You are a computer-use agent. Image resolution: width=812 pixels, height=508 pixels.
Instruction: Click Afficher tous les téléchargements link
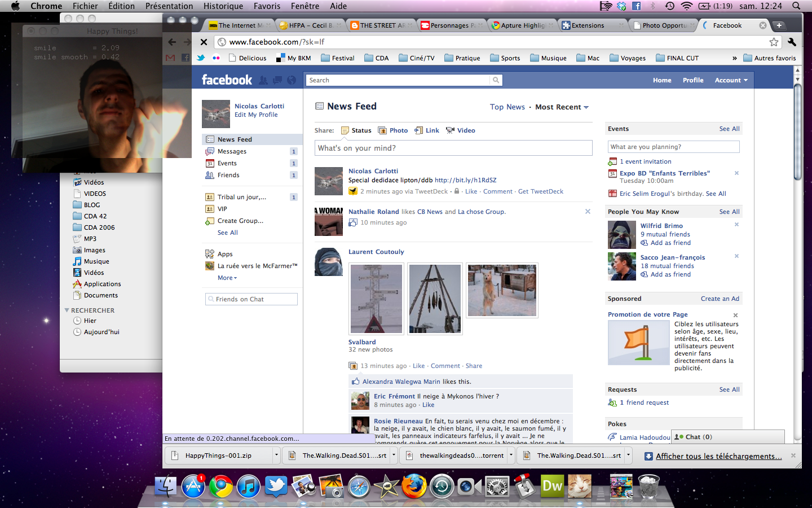[x=718, y=456]
